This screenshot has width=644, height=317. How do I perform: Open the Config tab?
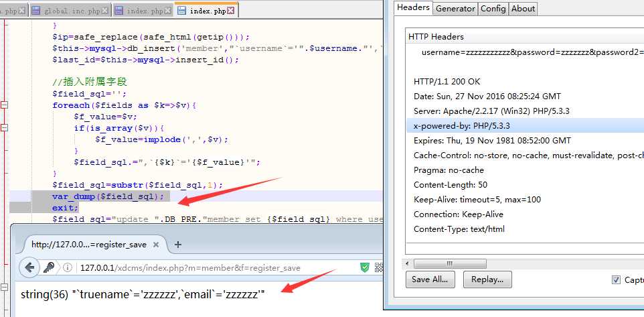pyautogui.click(x=493, y=9)
